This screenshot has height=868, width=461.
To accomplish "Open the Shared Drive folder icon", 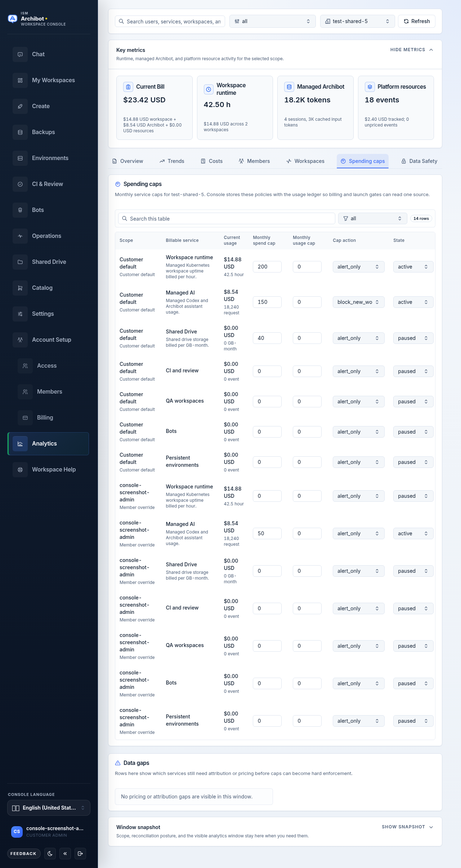I will tap(20, 262).
